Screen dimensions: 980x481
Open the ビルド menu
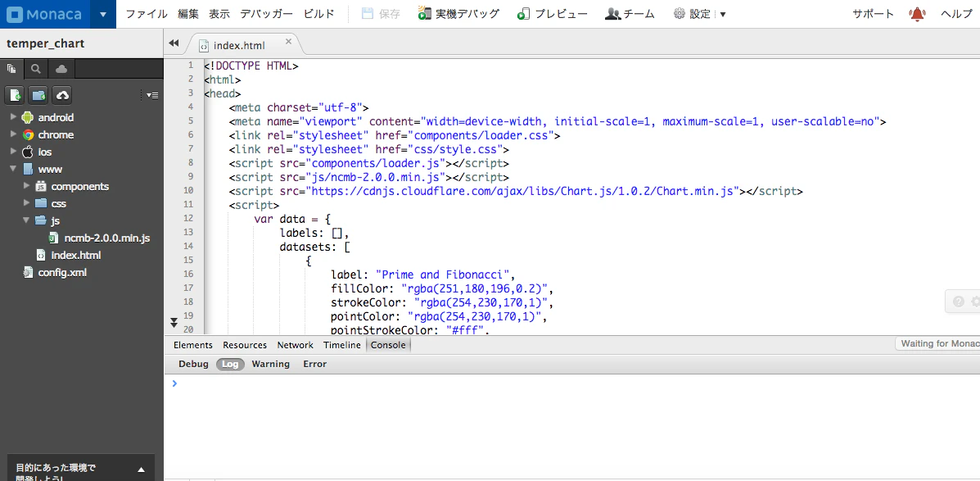[318, 14]
